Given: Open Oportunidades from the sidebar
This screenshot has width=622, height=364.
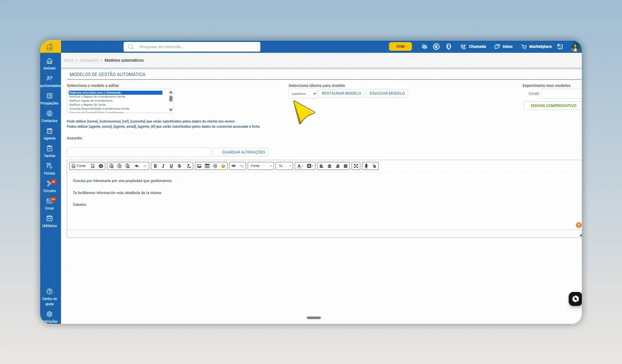Looking at the screenshot, I should 50,82.
